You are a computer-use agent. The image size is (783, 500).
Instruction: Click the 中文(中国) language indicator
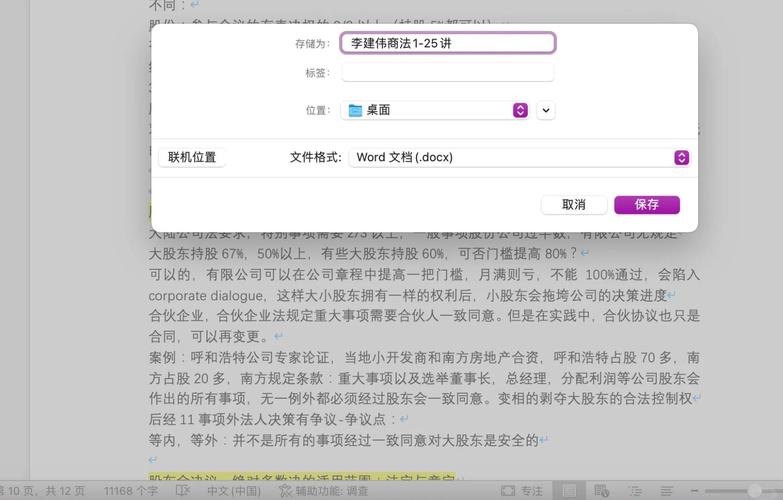pos(234,491)
